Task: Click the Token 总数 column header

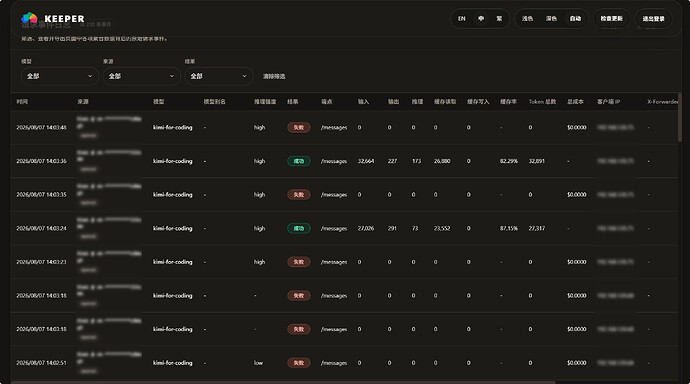Action: pos(542,102)
